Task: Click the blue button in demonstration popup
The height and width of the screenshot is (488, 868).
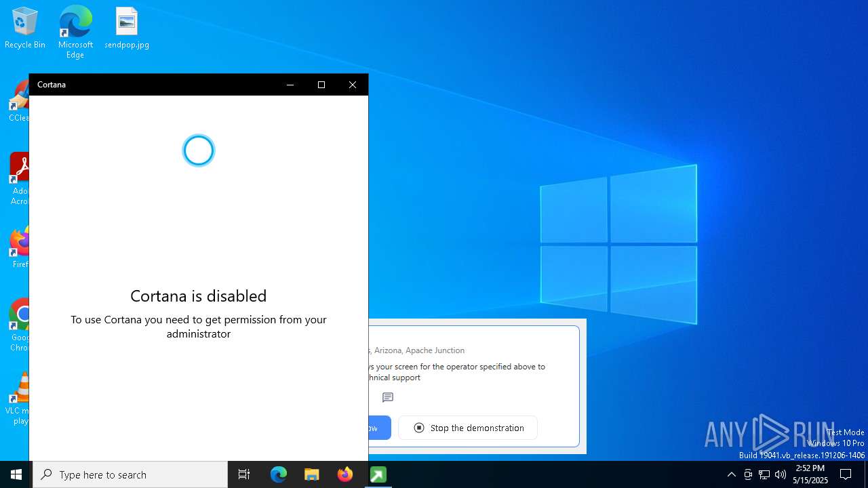Action: [x=380, y=428]
